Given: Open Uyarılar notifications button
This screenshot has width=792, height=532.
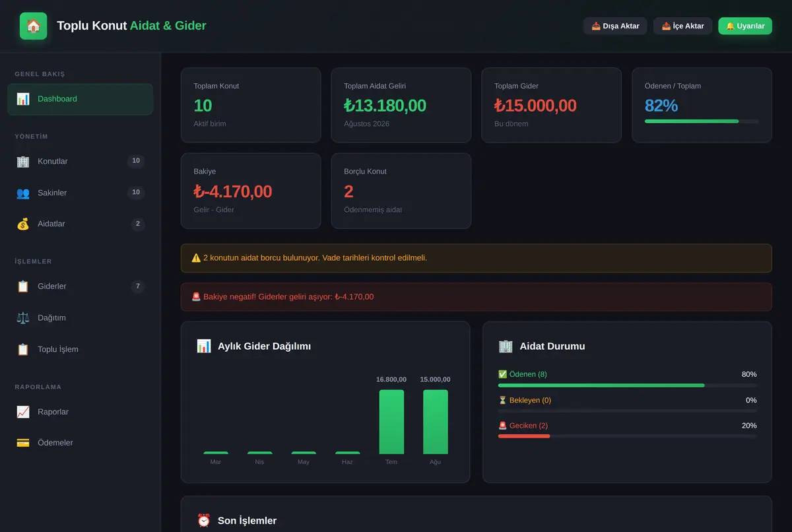Looking at the screenshot, I should pos(745,26).
